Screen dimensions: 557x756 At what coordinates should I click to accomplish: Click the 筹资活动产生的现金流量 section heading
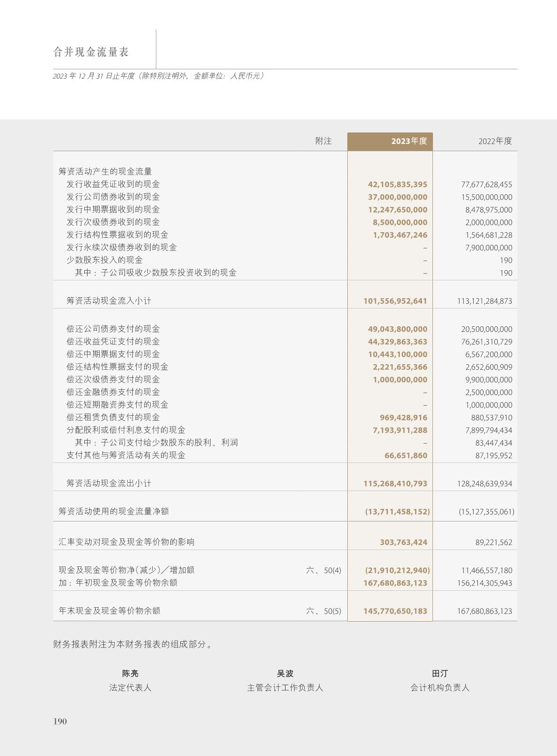click(105, 172)
